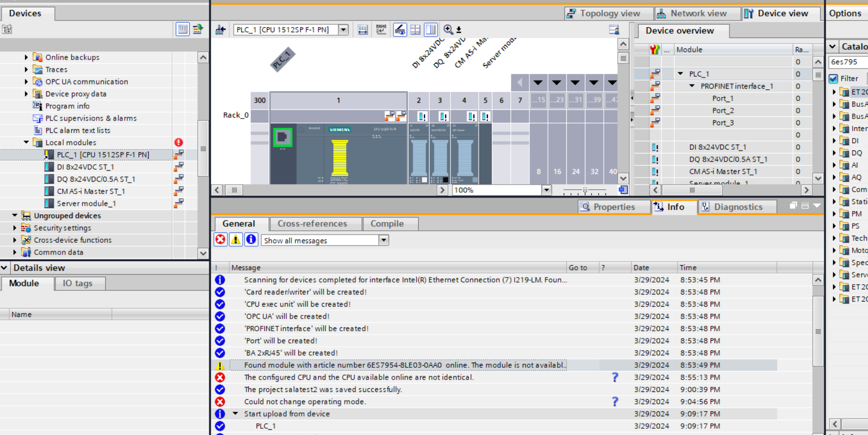Click the warning message about article number 6ES7954
This screenshot has width=868, height=435.
405,365
